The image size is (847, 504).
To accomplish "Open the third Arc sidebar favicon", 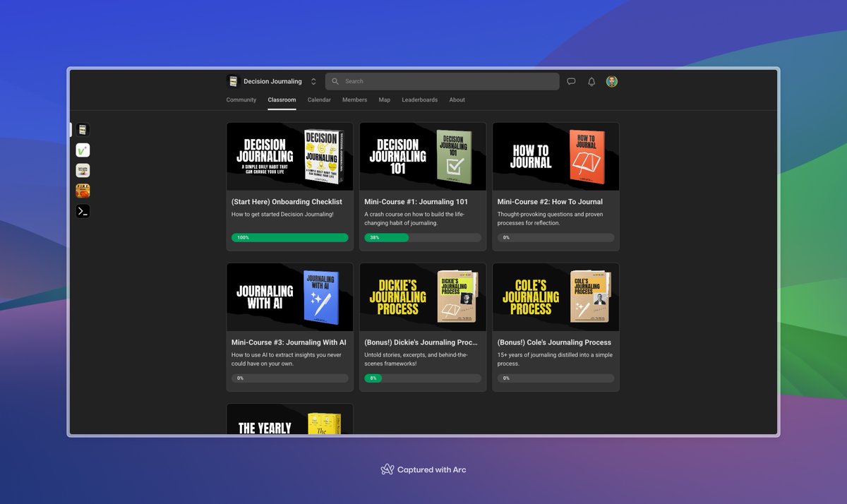I will pyautogui.click(x=83, y=170).
